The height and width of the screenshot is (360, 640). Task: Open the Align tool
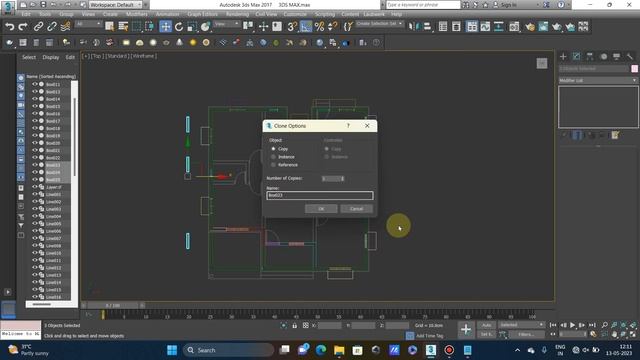tap(427, 27)
